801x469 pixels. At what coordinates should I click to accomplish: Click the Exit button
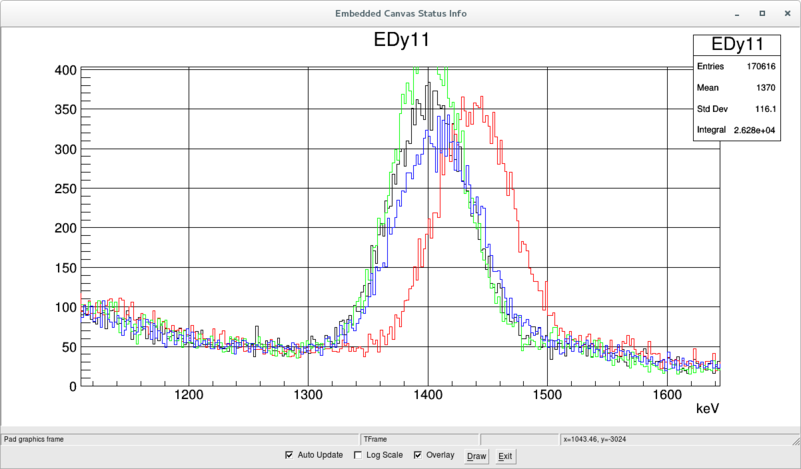tap(505, 456)
